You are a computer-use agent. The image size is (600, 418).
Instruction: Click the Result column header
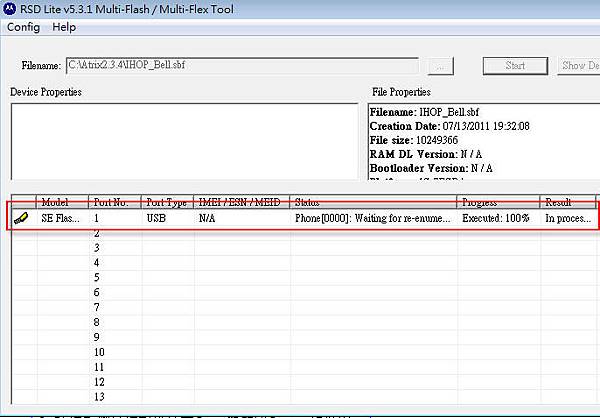568,202
